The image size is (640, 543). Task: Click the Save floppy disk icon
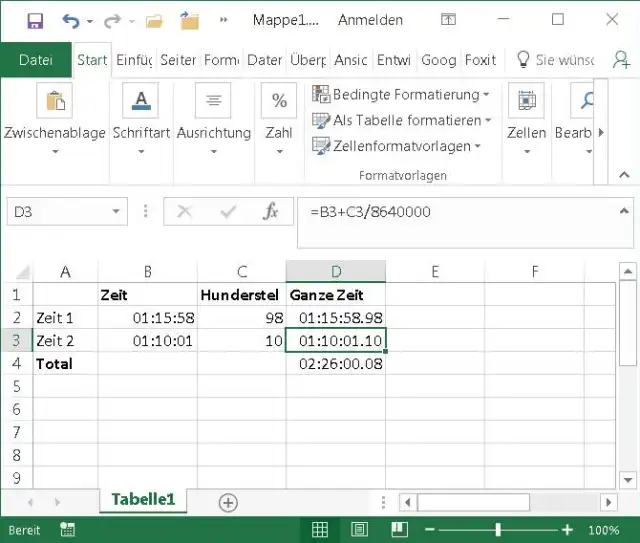point(35,20)
